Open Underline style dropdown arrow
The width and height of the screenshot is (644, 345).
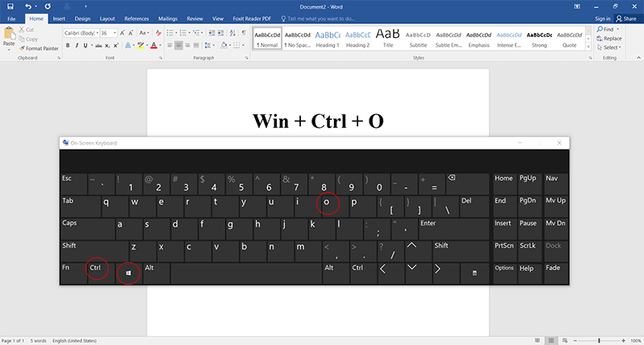click(92, 46)
